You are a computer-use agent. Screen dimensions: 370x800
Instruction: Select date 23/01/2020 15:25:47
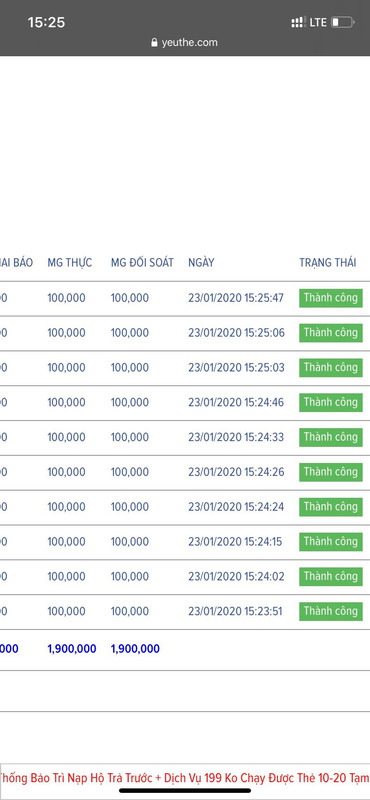pyautogui.click(x=236, y=298)
